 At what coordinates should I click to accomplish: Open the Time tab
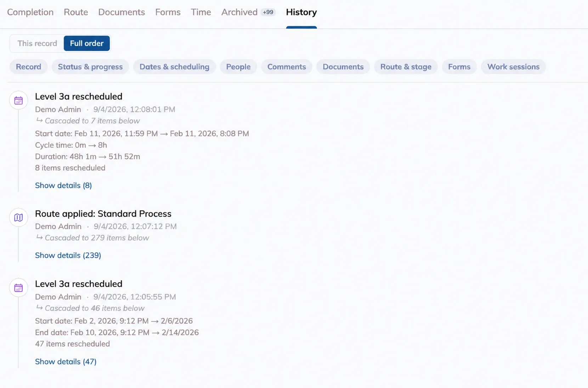(x=201, y=12)
